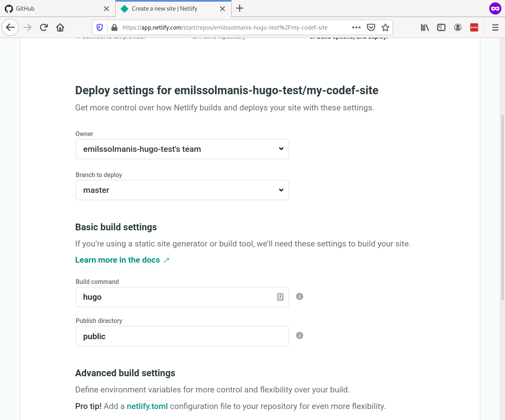Click the red extension icon in toolbar

(x=474, y=27)
